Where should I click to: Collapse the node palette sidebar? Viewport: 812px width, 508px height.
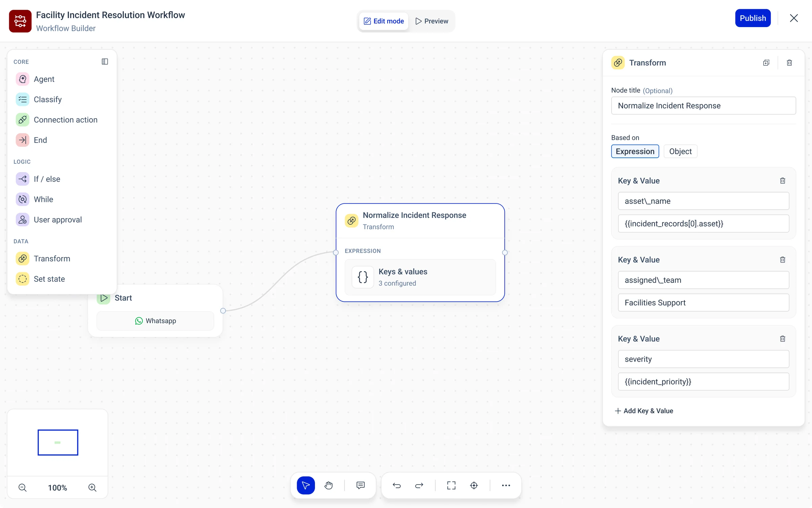(105, 62)
